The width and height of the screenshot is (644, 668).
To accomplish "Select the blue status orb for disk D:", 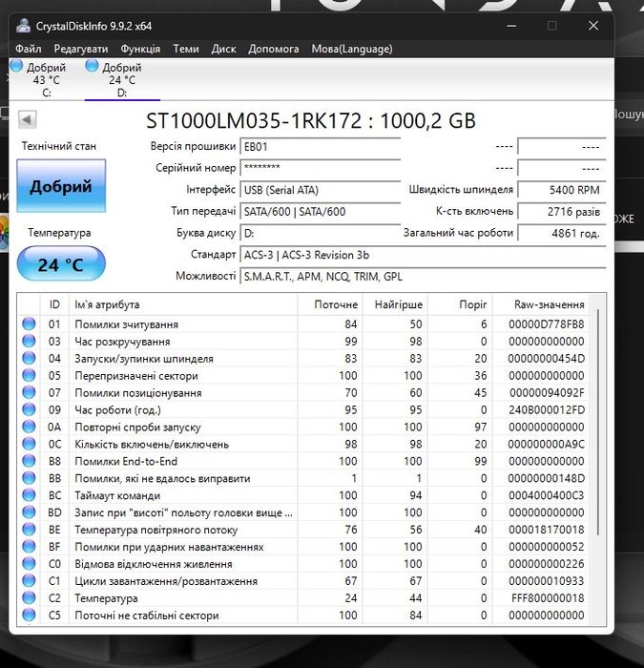I will click(x=92, y=66).
